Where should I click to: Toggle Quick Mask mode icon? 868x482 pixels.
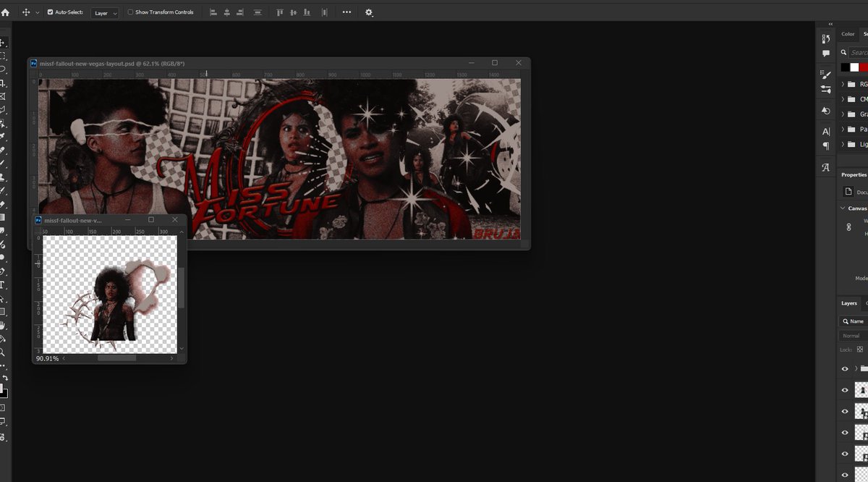pos(3,408)
